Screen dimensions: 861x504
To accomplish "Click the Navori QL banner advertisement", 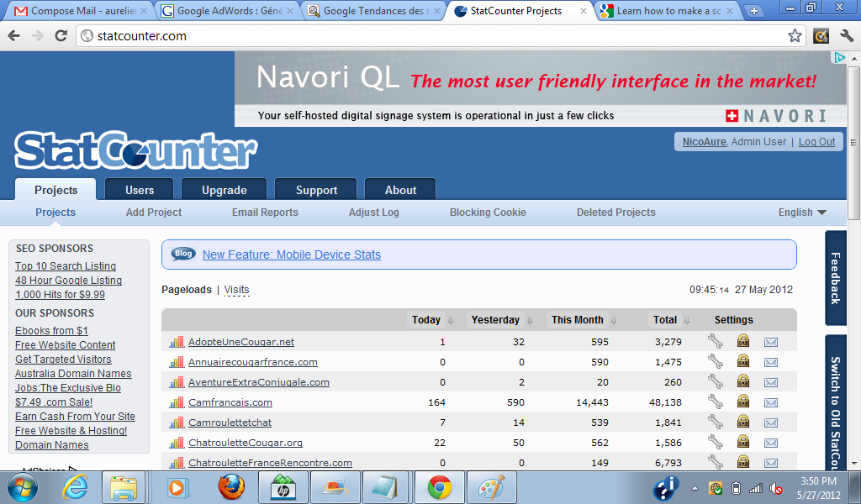I will (541, 89).
